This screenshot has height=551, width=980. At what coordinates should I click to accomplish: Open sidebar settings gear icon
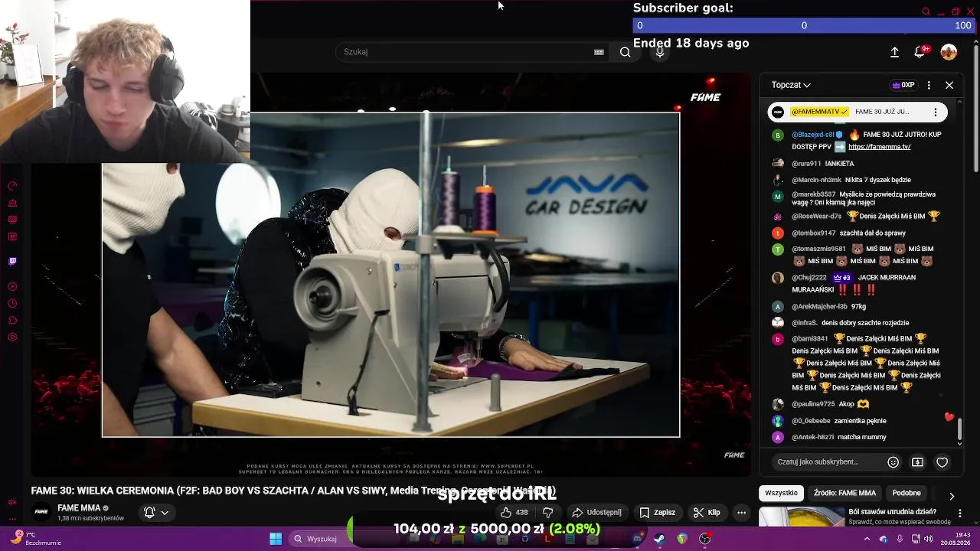(x=12, y=337)
